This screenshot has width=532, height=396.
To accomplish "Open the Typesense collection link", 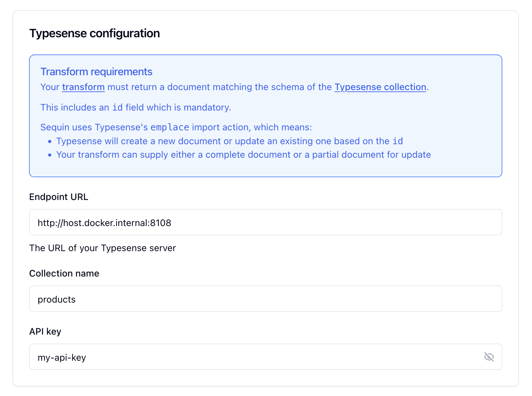I will coord(380,87).
